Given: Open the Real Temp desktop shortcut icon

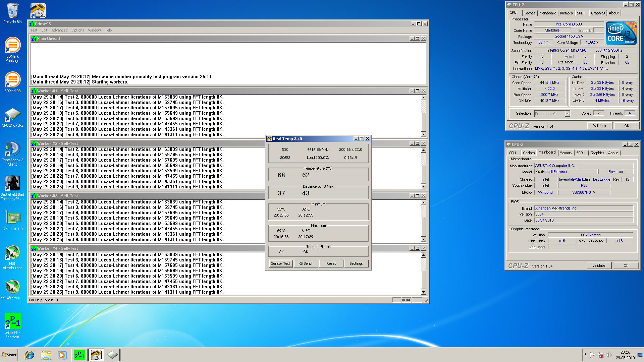Looking at the screenshot, I should [38, 10].
